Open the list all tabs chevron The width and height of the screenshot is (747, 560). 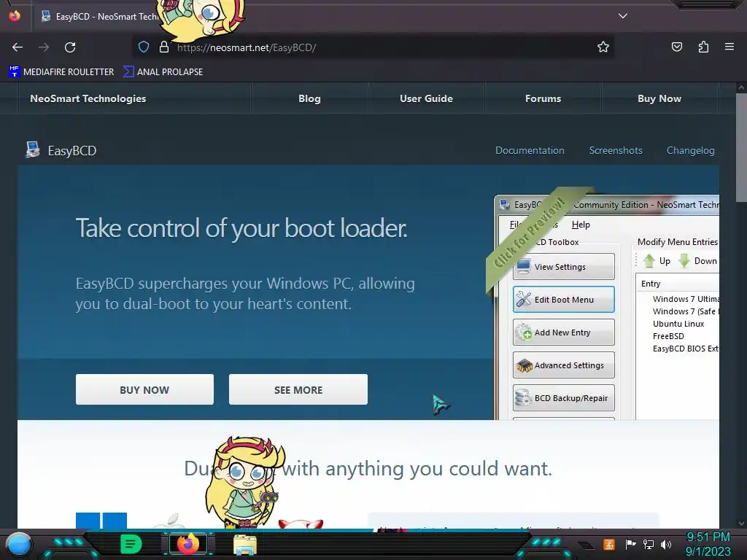point(623,16)
